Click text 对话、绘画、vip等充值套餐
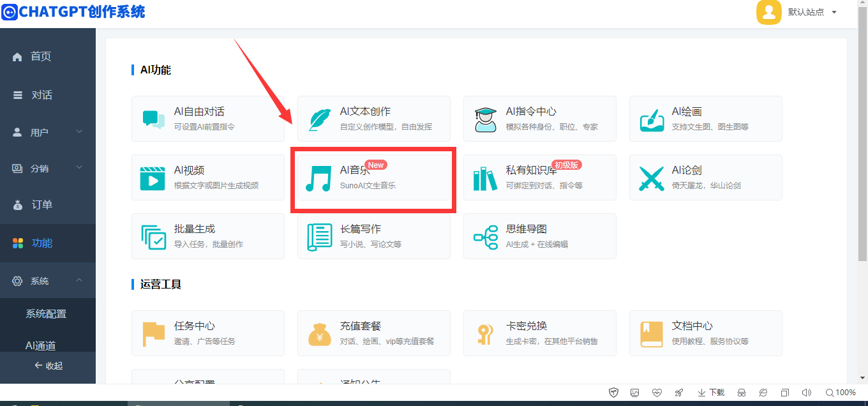This screenshot has width=868, height=406. tap(387, 342)
